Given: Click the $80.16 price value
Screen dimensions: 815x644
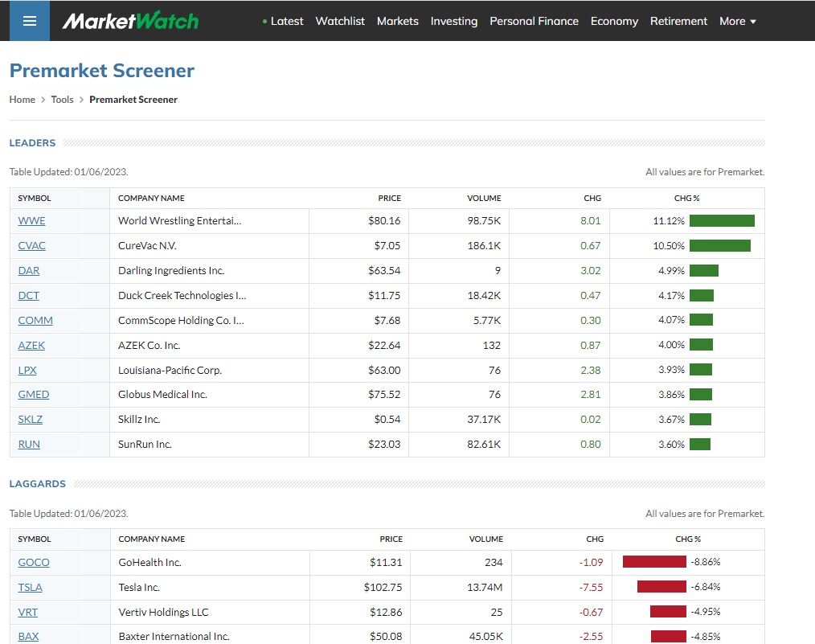Looking at the screenshot, I should click(x=384, y=221).
